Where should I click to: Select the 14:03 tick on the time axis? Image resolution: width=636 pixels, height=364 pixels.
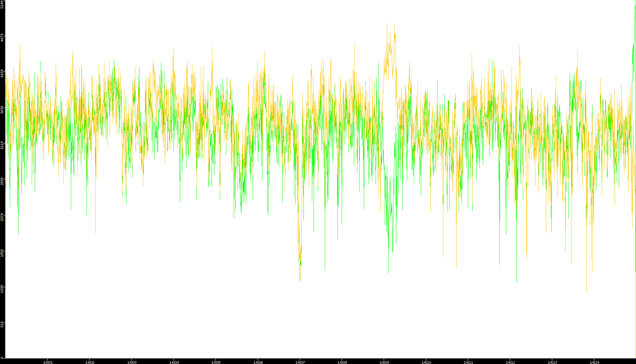(x=132, y=362)
